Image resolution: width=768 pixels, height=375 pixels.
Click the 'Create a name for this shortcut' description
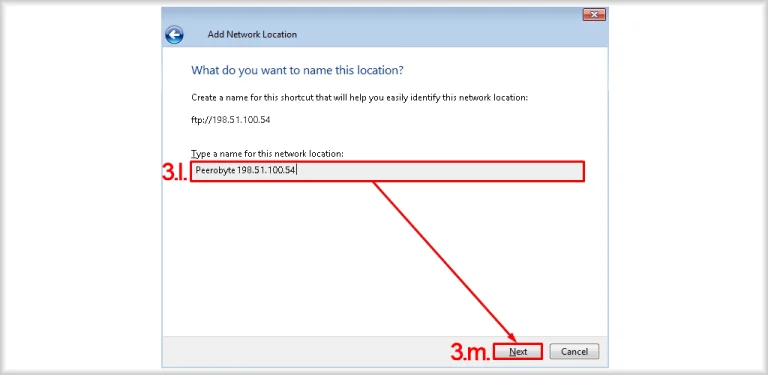pos(360,97)
